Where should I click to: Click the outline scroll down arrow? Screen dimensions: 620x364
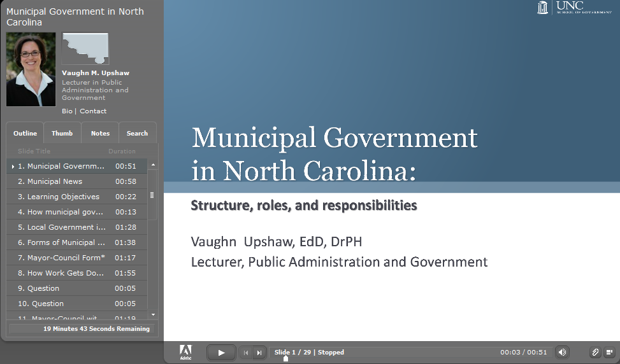click(153, 314)
